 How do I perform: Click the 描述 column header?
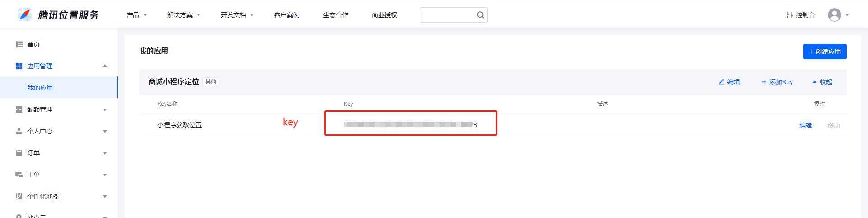(x=602, y=104)
